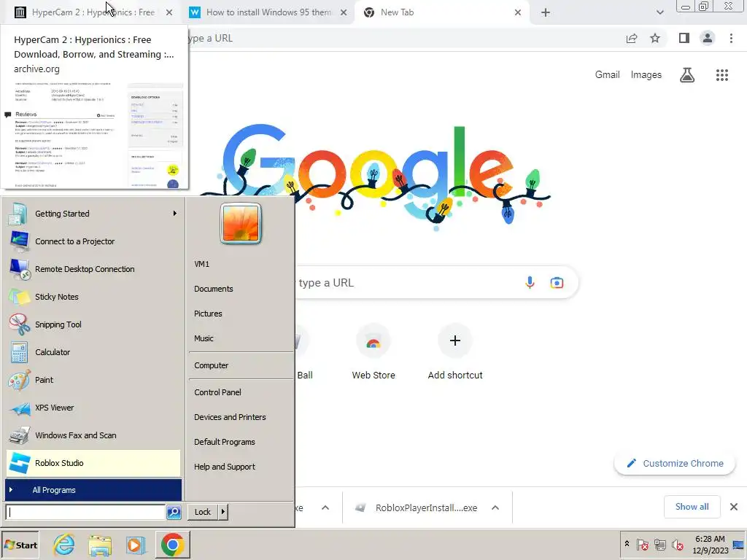The height and width of the screenshot is (560, 747).
Task: Open Gmail link
Action: point(607,75)
